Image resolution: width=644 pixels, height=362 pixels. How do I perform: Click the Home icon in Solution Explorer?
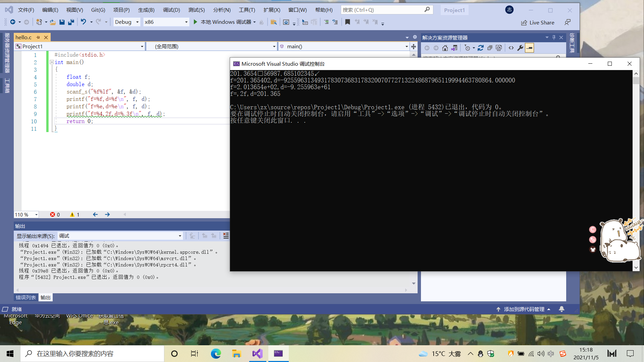pos(445,48)
